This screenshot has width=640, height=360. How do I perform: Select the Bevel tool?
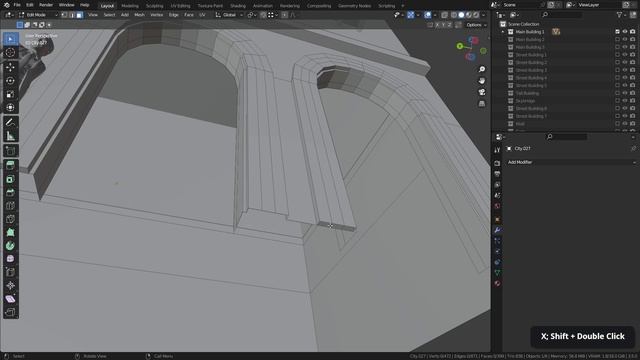pyautogui.click(x=11, y=192)
